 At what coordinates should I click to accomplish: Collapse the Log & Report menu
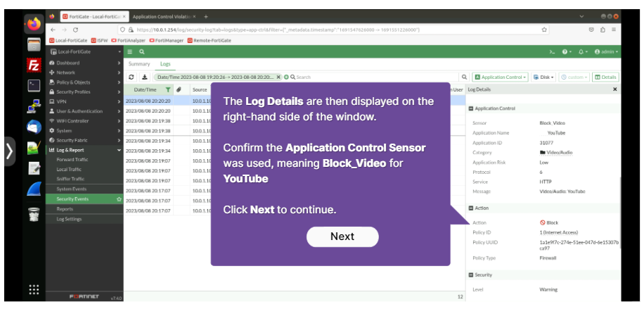tap(84, 150)
